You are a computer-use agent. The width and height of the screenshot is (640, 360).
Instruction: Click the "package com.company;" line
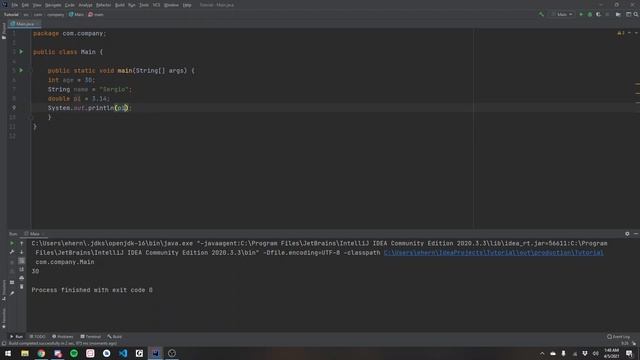point(69,33)
